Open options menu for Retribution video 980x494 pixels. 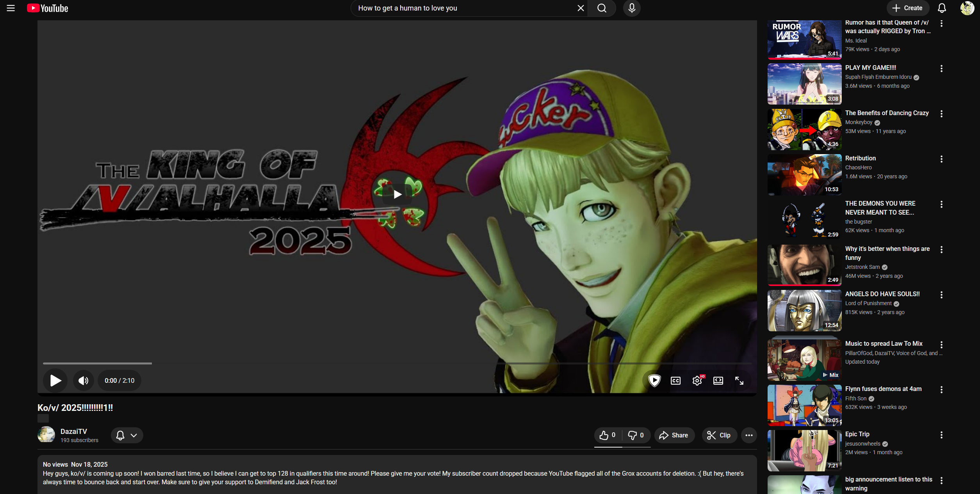(941, 159)
